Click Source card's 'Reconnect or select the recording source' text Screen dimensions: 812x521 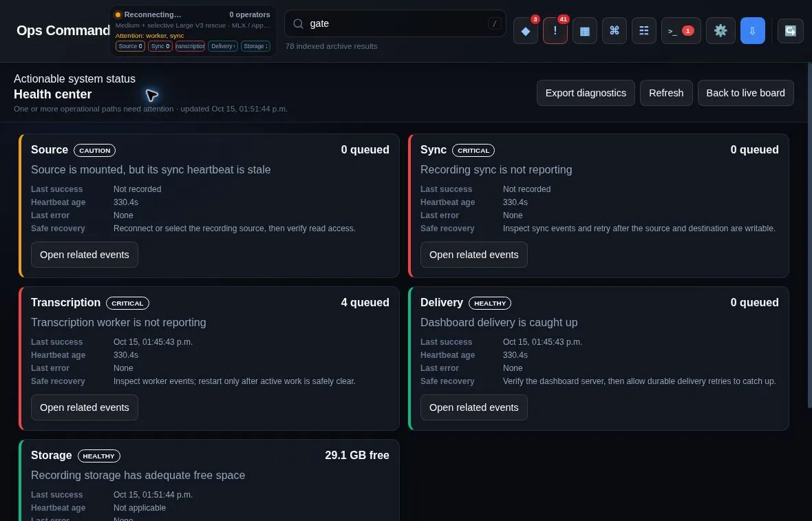click(235, 228)
